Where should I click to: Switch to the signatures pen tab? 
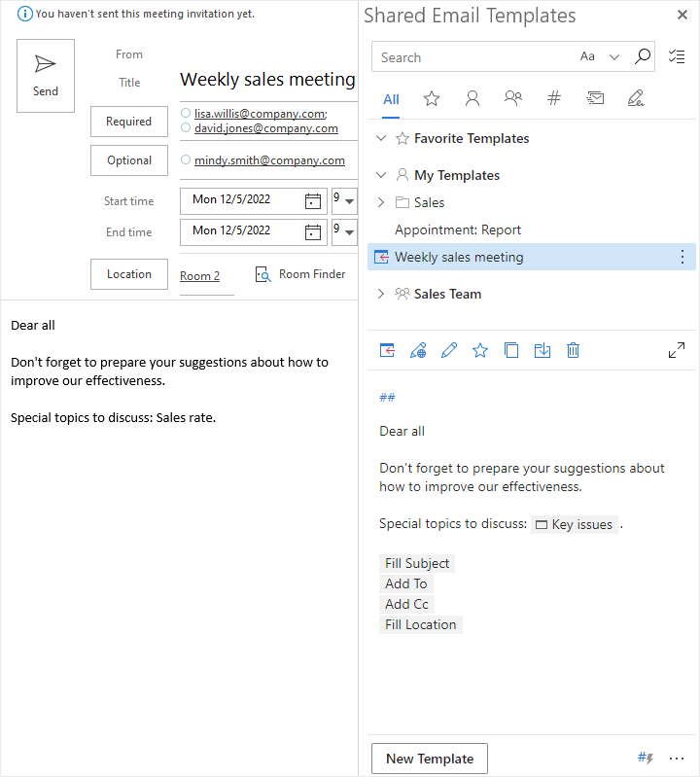[x=636, y=98]
